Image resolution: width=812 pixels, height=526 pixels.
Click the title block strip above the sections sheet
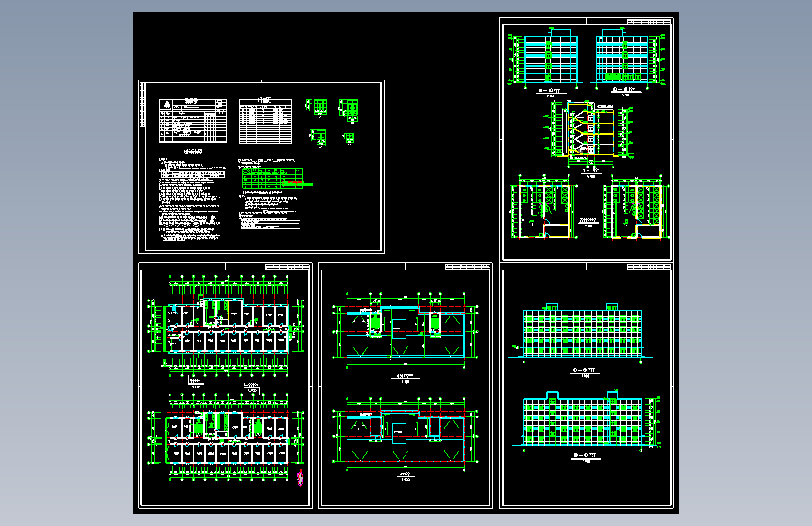[x=649, y=22]
